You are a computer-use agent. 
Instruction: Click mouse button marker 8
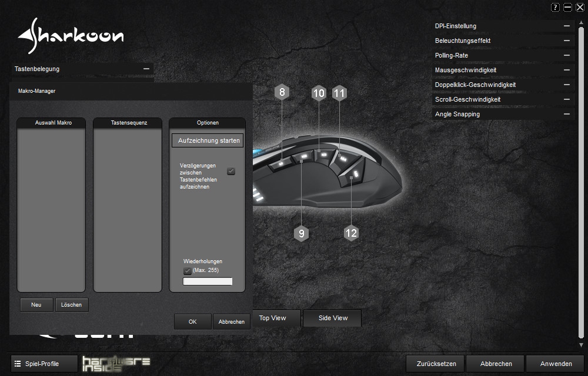coord(282,92)
